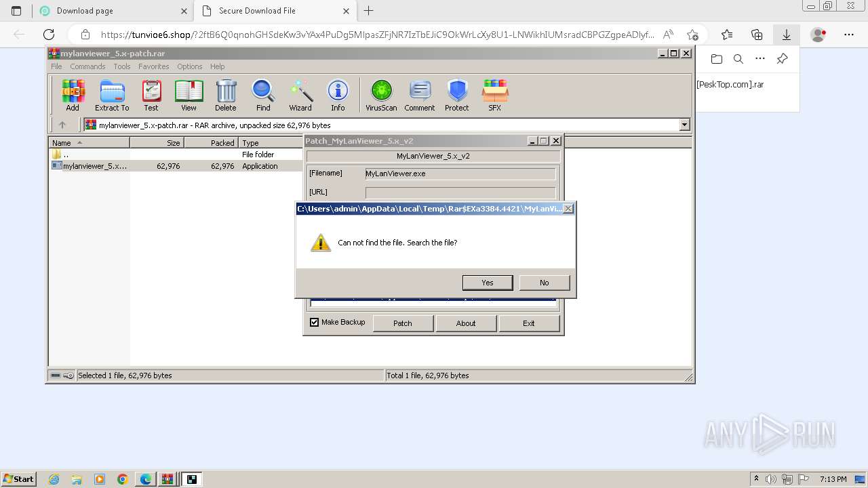Click No in the file-not-found dialog
This screenshot has width=868, height=488.
point(545,283)
